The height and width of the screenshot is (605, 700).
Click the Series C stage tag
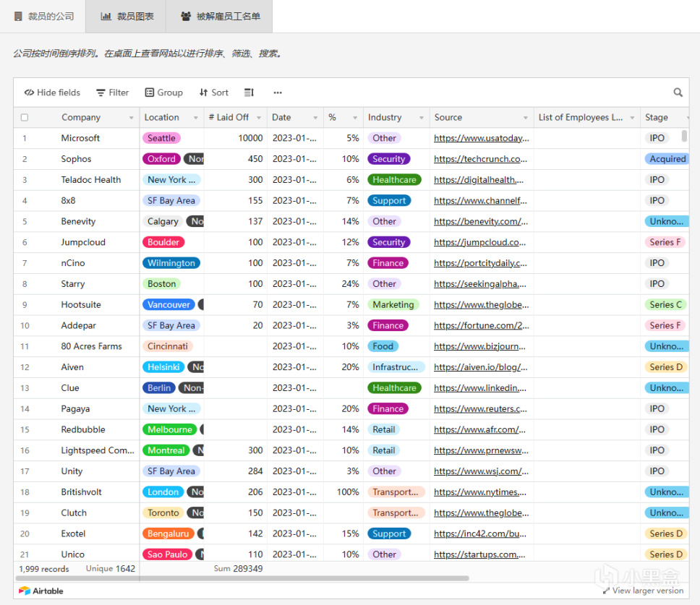(x=665, y=305)
